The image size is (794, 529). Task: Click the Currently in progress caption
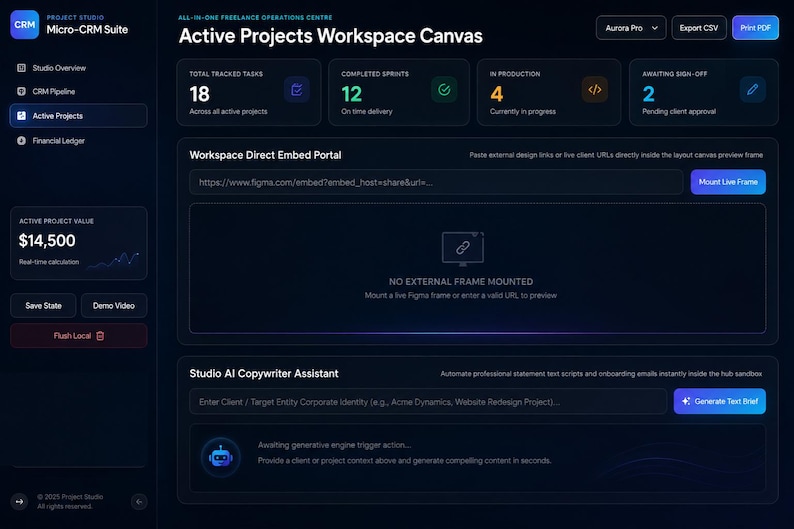523,111
